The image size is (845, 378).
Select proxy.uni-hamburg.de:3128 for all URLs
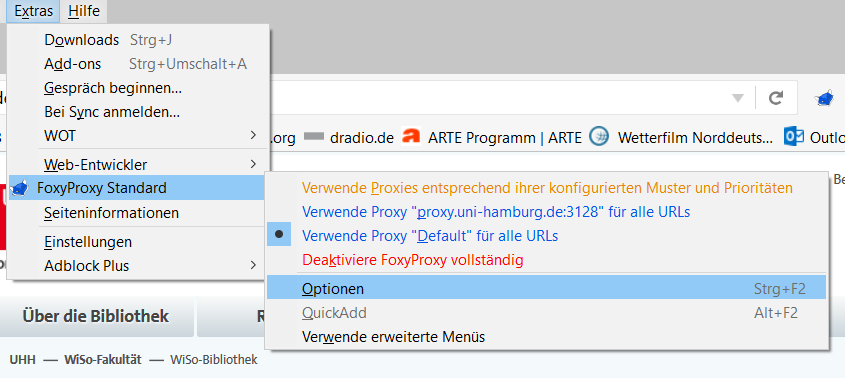pyautogui.click(x=496, y=212)
